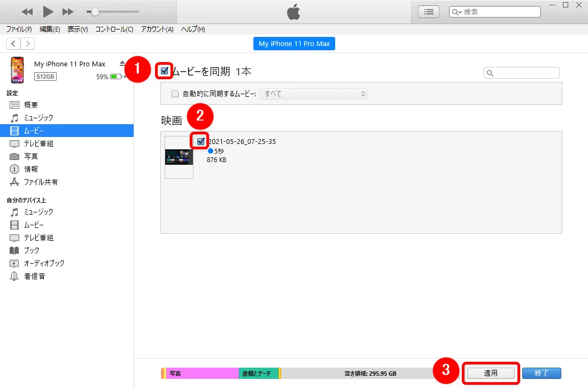Click the 検索 search field
The width and height of the screenshot is (588, 388).
coord(494,12)
